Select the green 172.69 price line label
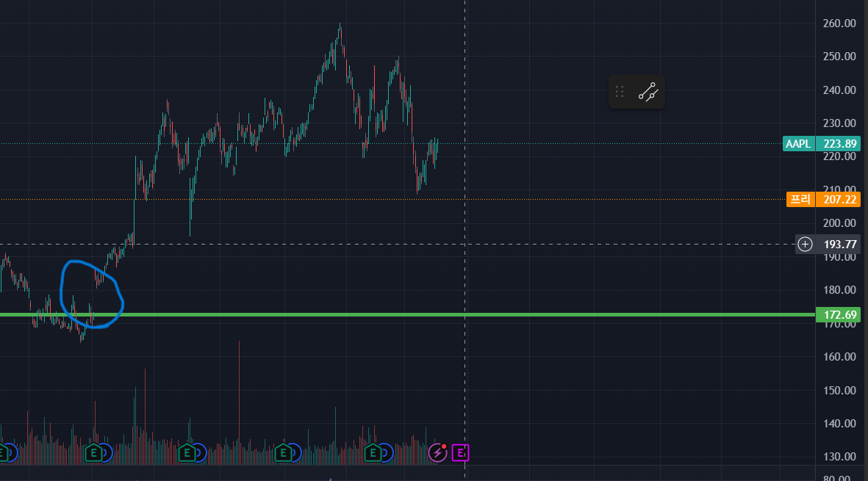The image size is (868, 481). (x=838, y=315)
